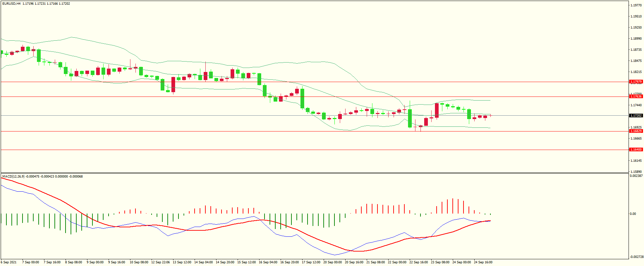Select the red 1.17636 price level tag

click(636, 97)
